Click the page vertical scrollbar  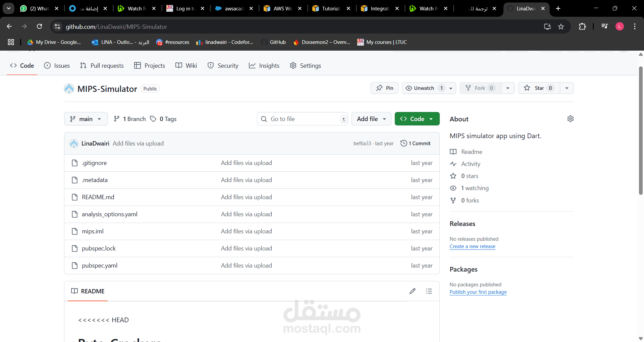coord(641,131)
